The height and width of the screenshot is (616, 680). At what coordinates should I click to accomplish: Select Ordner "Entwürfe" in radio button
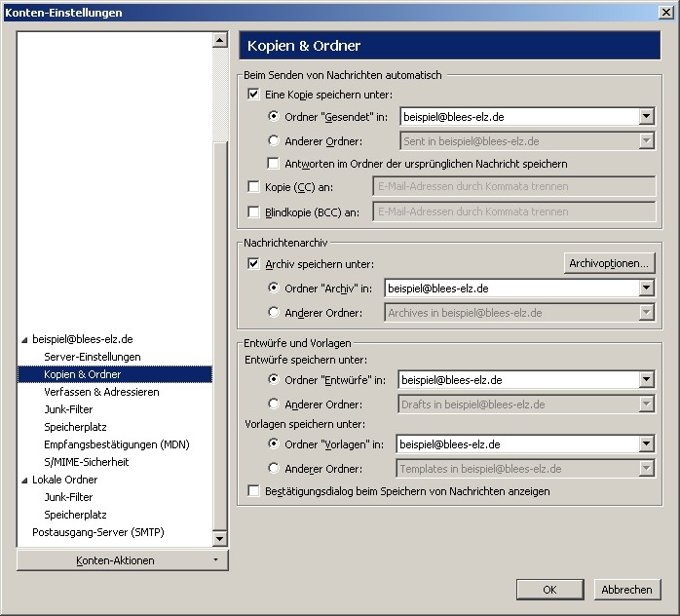point(273,379)
